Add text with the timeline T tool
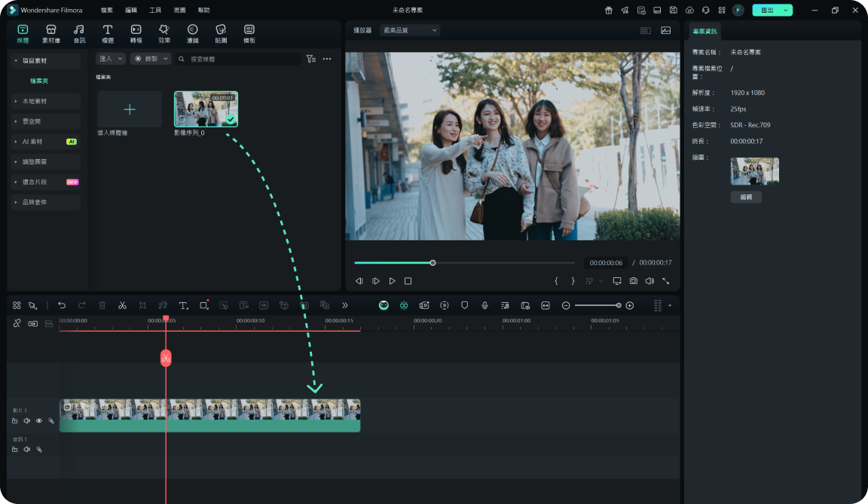 click(183, 305)
